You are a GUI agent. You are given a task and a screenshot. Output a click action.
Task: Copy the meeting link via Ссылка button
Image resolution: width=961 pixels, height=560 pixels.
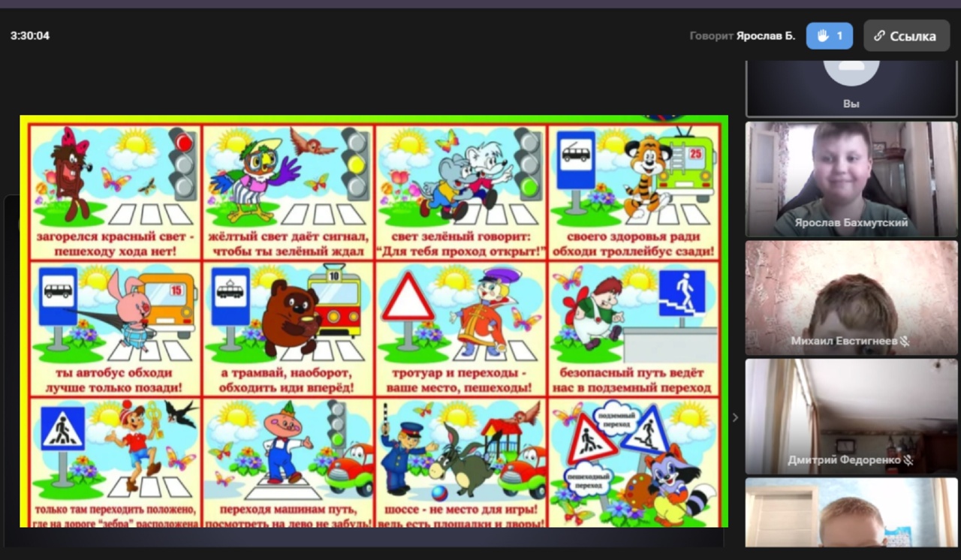906,35
